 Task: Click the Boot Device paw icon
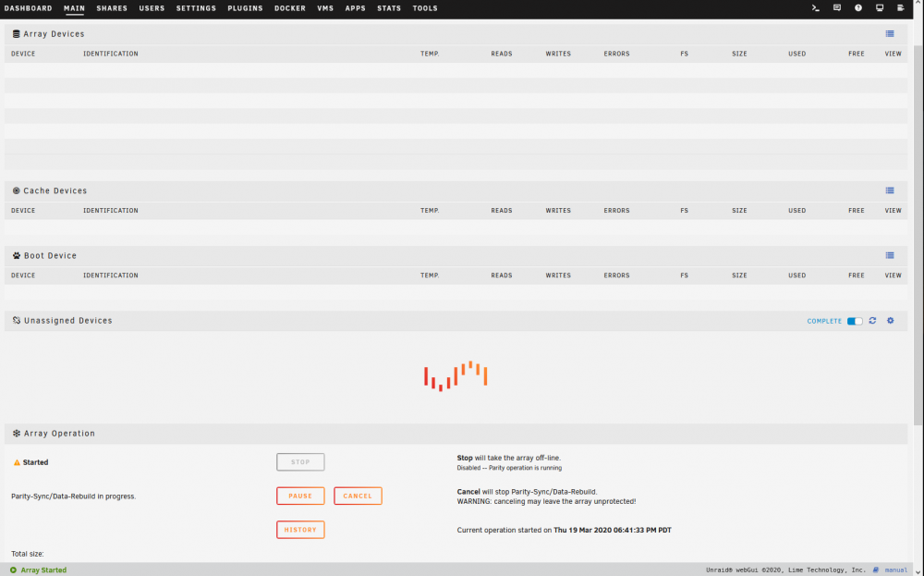[16, 255]
